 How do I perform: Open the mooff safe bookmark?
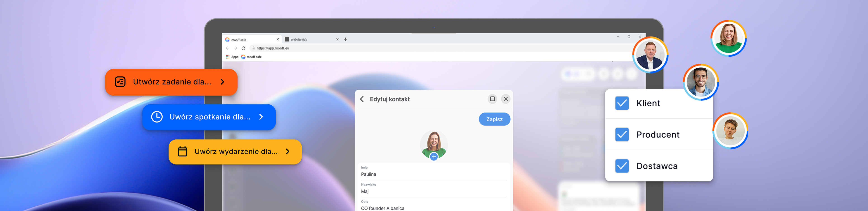point(251,57)
